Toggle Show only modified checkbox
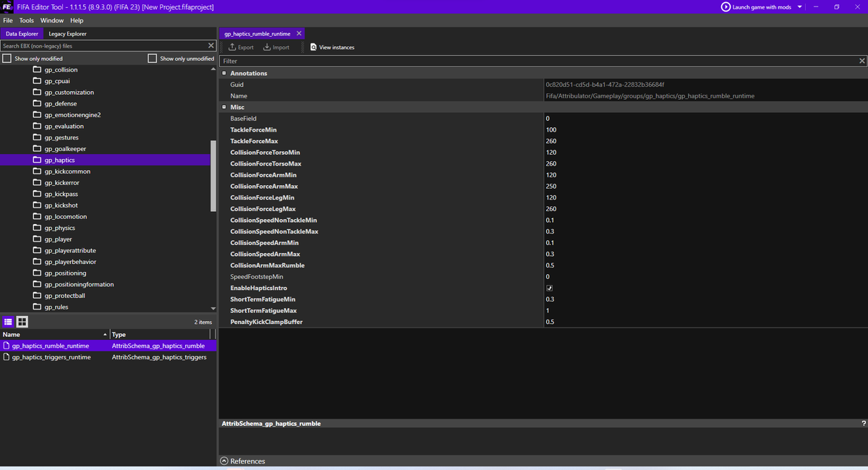The width and height of the screenshot is (868, 470). click(7, 58)
